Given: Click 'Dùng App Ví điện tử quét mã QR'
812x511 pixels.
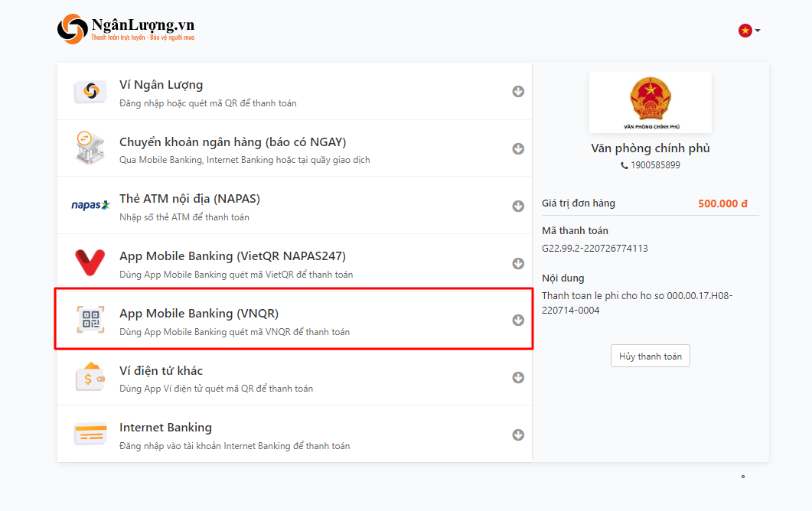Looking at the screenshot, I should coord(216,389).
